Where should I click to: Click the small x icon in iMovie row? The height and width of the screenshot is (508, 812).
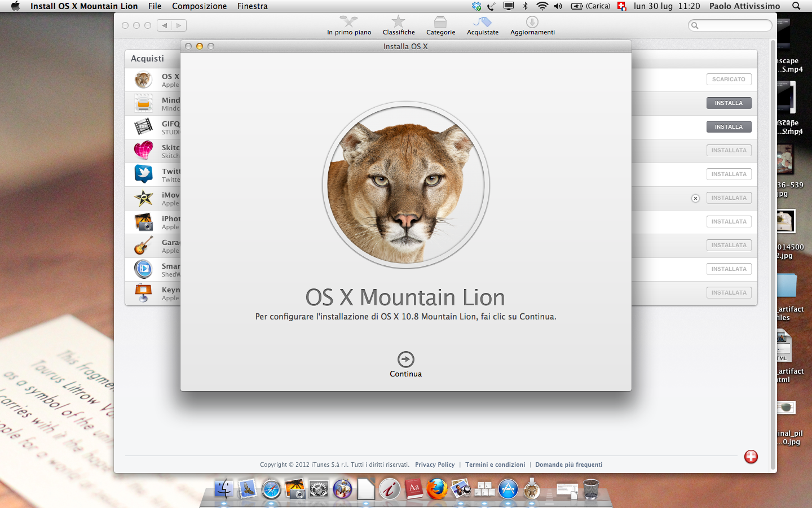(695, 198)
